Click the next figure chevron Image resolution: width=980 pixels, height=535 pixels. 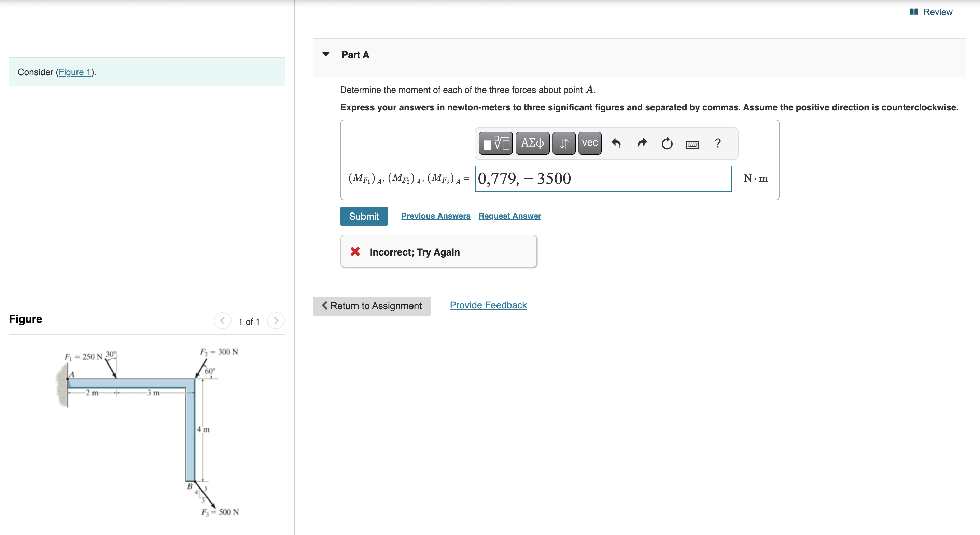[x=276, y=321]
